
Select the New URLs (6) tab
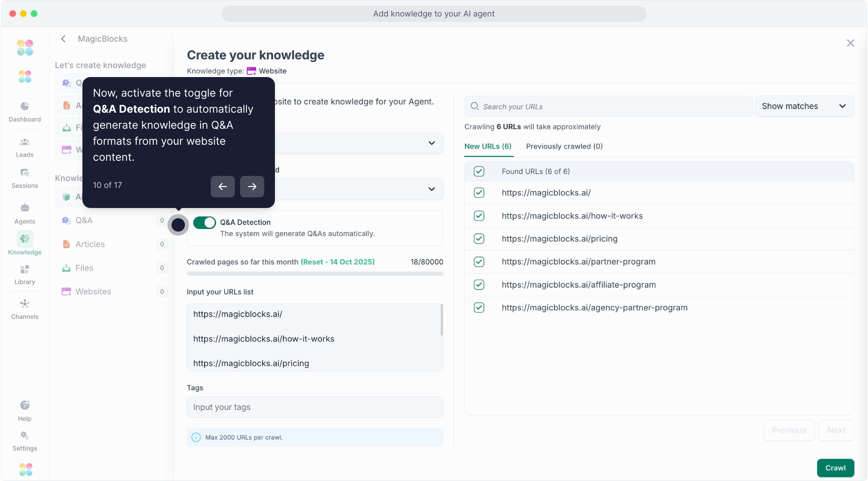click(x=487, y=147)
